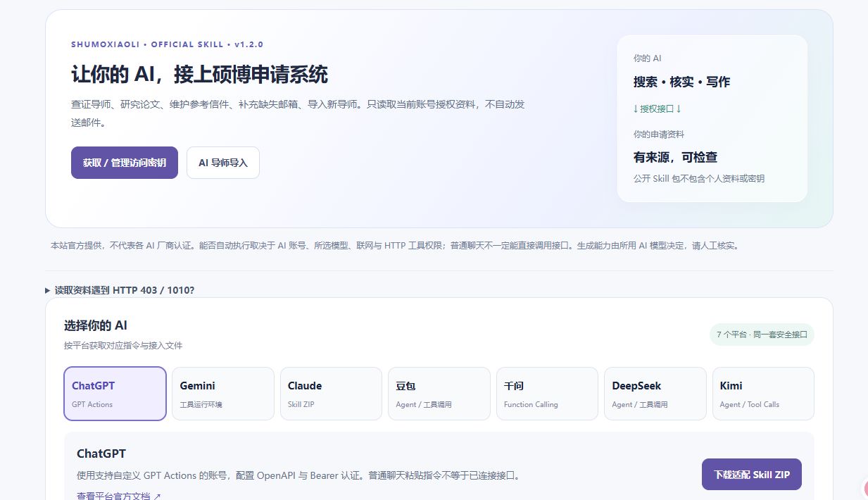This screenshot has height=500, width=868.
Task: Switch to the Claude Skill ZIP tab
Action: click(x=331, y=394)
